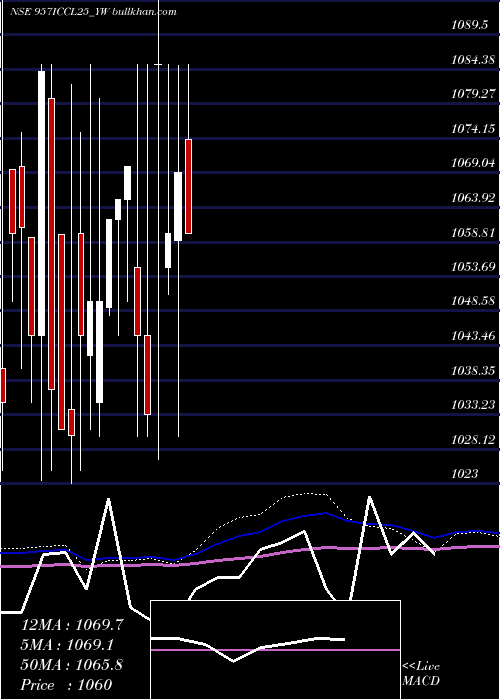
Task: Click the 12MA : 1069.7 reading
Action: pyautogui.click(x=72, y=625)
